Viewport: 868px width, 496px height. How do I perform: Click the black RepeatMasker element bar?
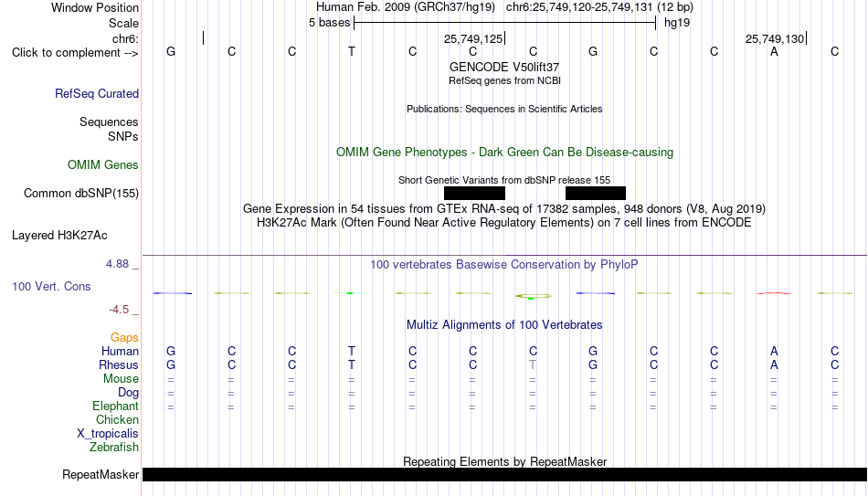click(x=505, y=474)
